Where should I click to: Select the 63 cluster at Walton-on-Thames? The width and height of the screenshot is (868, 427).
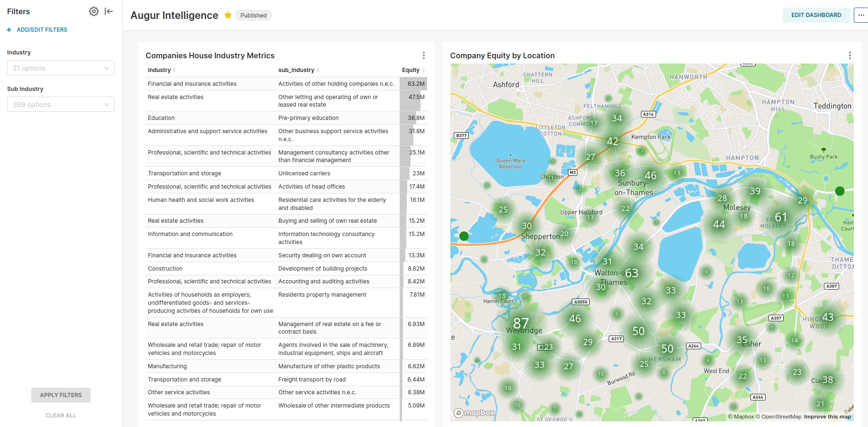632,273
